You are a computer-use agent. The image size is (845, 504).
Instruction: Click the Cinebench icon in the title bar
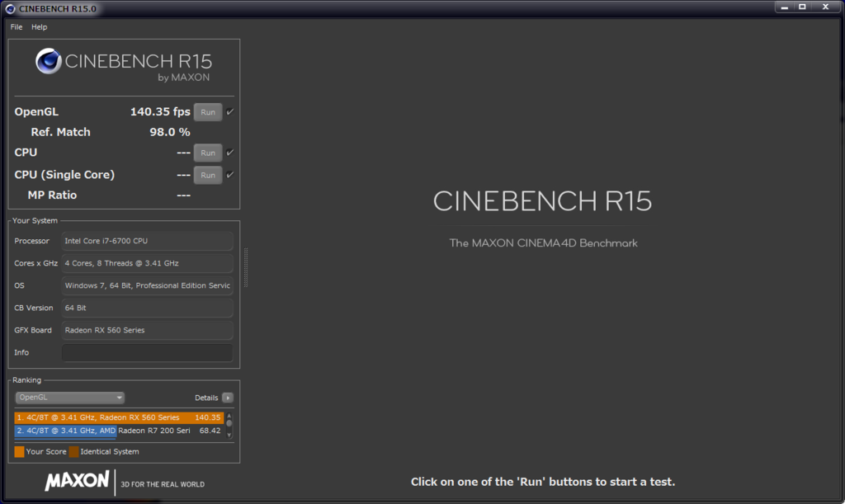pyautogui.click(x=10, y=8)
